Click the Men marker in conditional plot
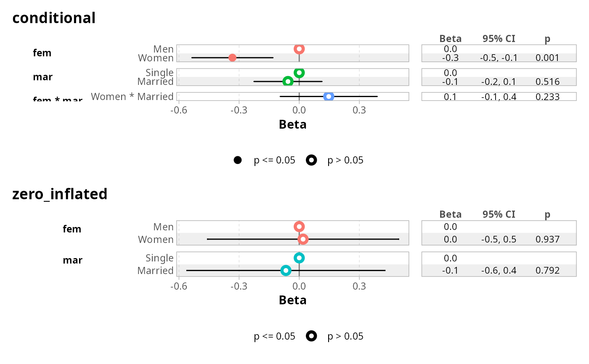 click(299, 49)
